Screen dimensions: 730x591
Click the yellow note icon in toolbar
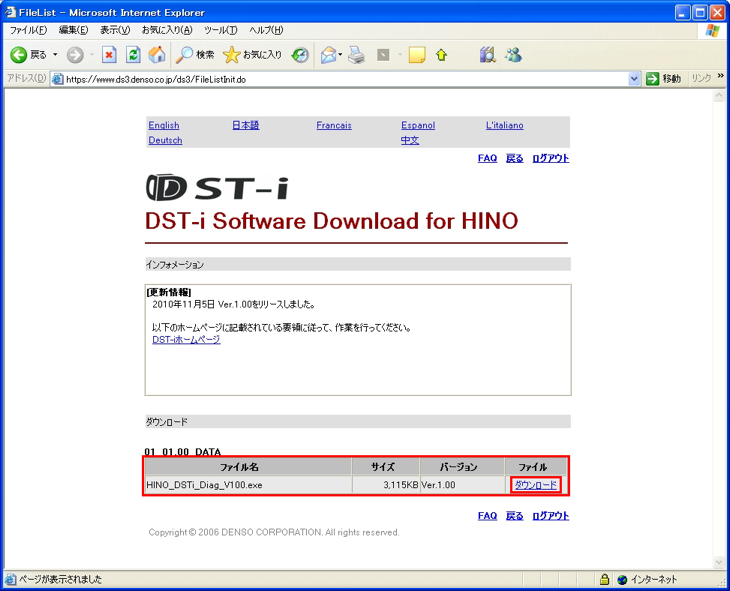pos(417,55)
